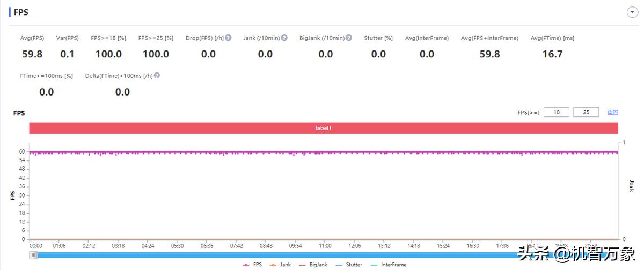Toggle Stutter series in chart legend

point(349,265)
